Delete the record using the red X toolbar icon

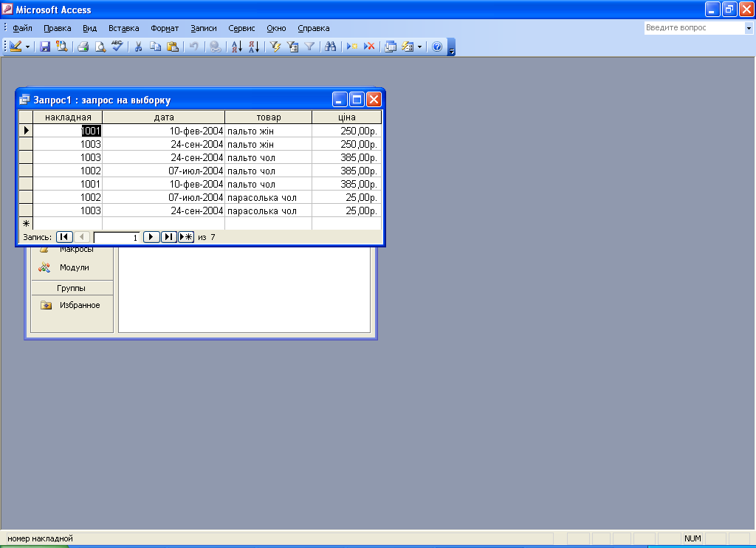click(x=369, y=47)
